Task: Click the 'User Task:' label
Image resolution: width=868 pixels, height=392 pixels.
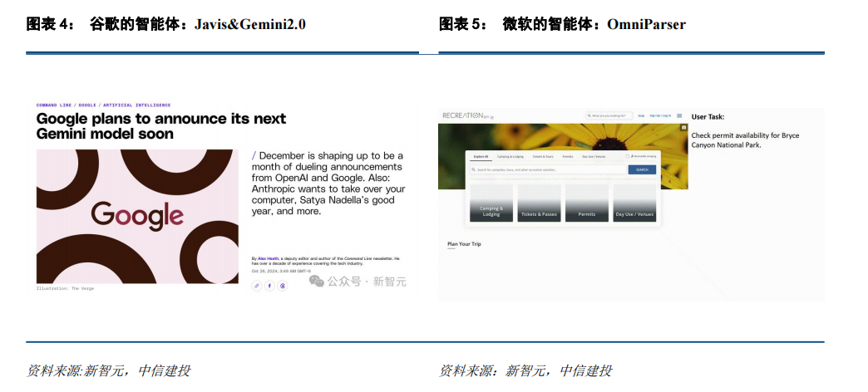Action: coord(708,116)
